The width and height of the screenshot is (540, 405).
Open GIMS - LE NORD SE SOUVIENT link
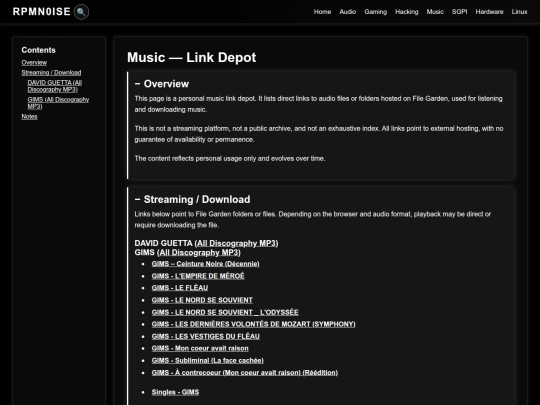coord(202,300)
